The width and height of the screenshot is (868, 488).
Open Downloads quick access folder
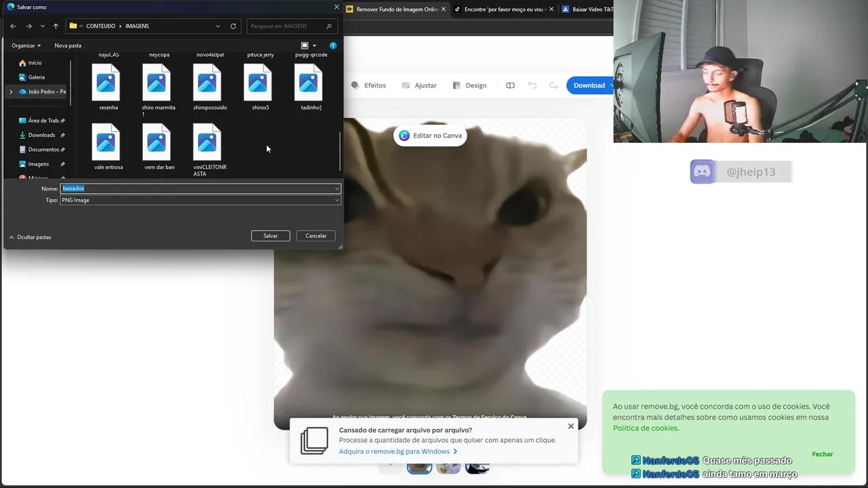tap(42, 135)
